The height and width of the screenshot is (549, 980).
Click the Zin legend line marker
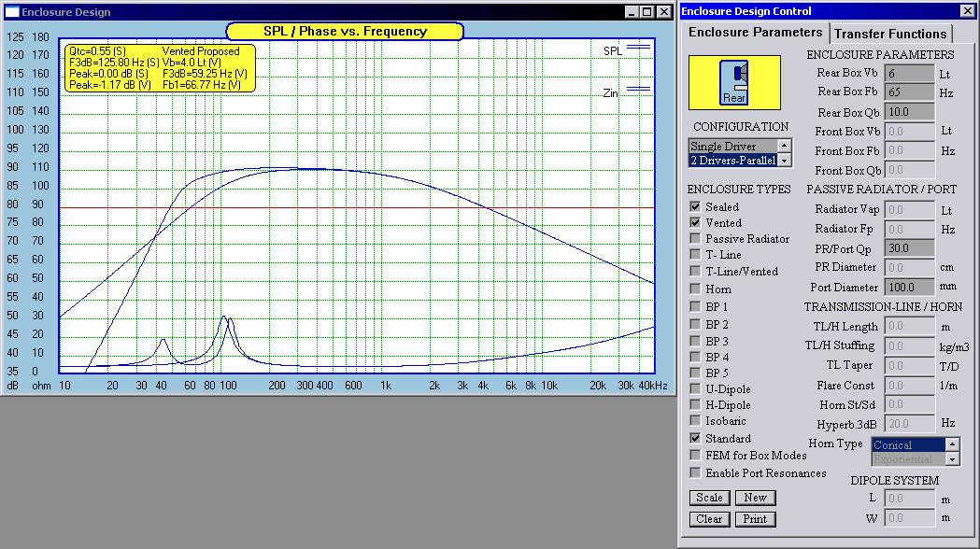[638, 90]
